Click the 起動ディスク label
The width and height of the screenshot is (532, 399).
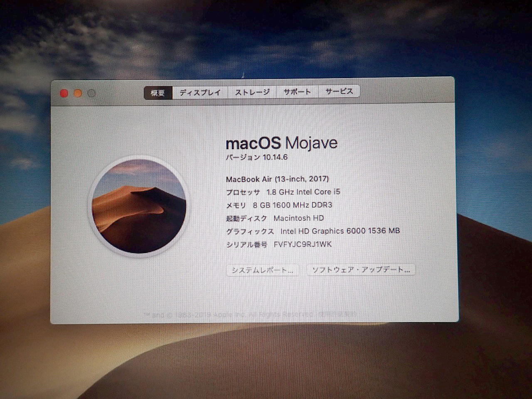(246, 218)
